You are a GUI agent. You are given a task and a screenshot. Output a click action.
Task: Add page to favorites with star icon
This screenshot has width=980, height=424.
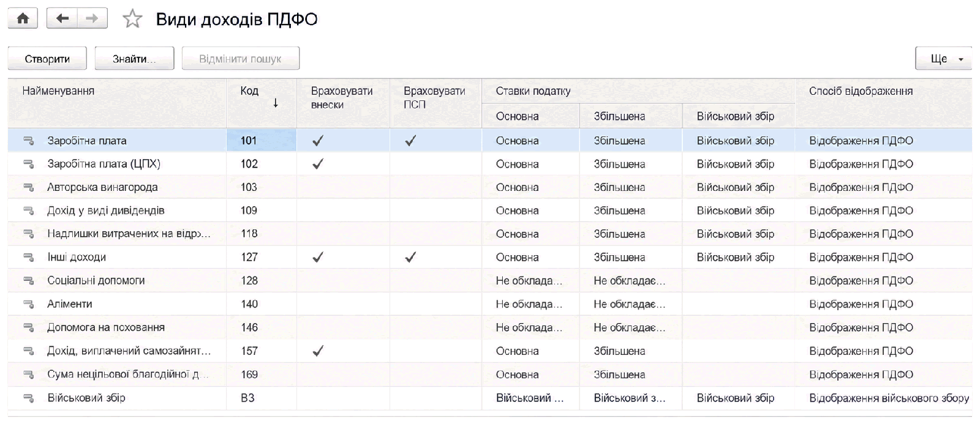132,19
